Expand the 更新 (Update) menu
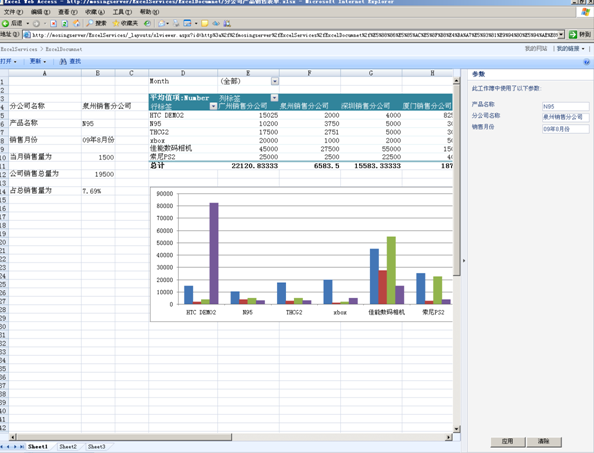The height and width of the screenshot is (453, 594). 38,61
